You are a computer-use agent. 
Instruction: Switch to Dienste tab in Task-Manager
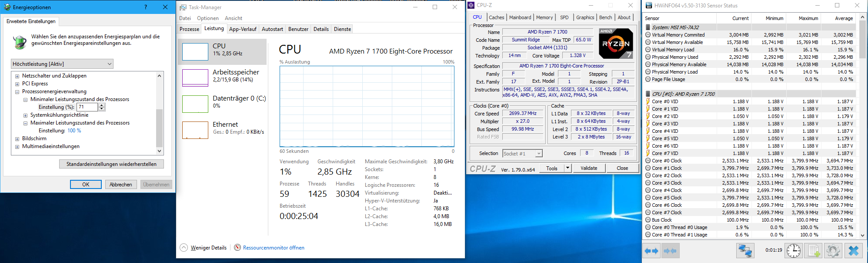[342, 29]
